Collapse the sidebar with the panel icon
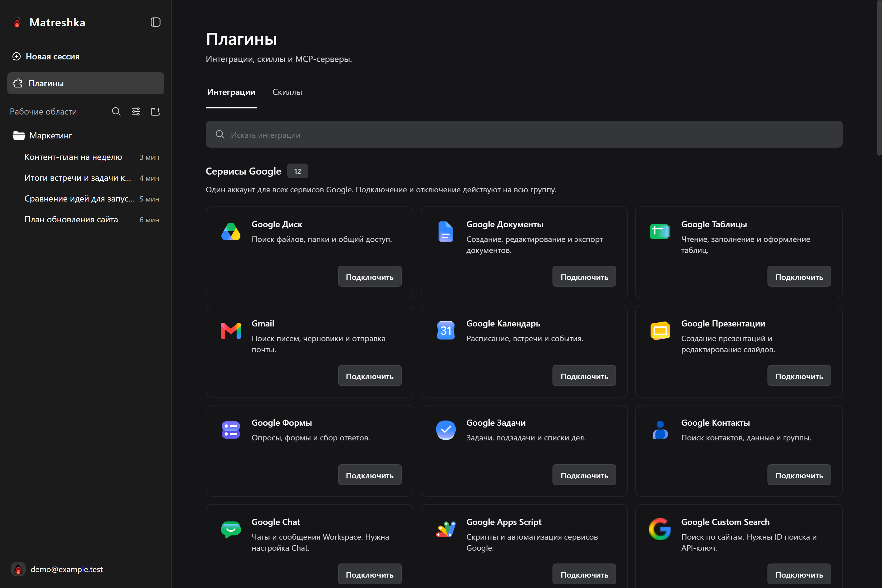 [x=155, y=22]
